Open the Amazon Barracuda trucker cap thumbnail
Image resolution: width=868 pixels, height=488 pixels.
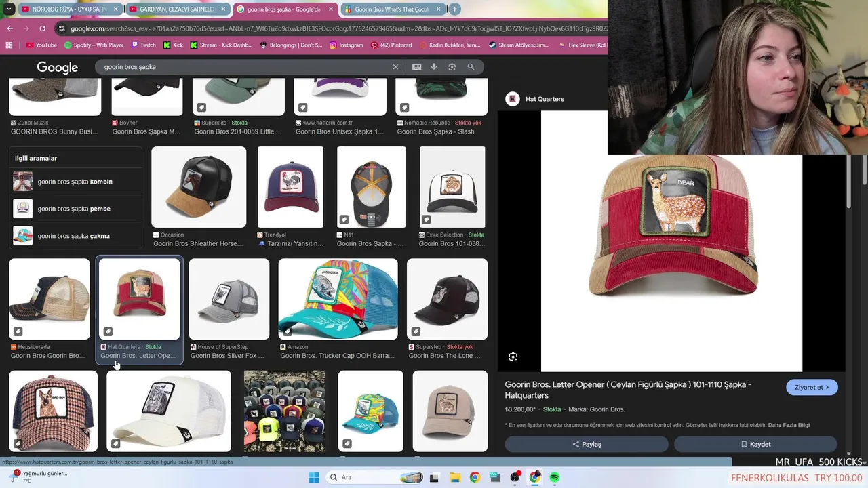(x=338, y=299)
